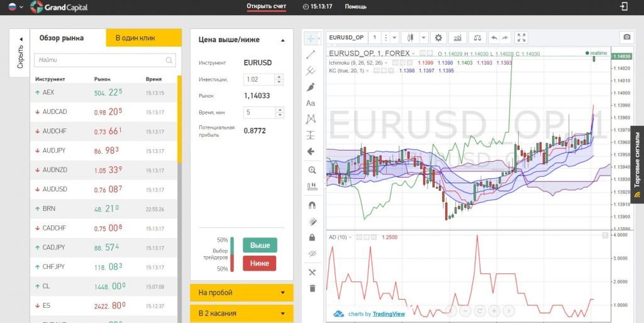Toggle hide all drawings eye icon
Viewport: 644px width, 323px height.
(x=311, y=254)
